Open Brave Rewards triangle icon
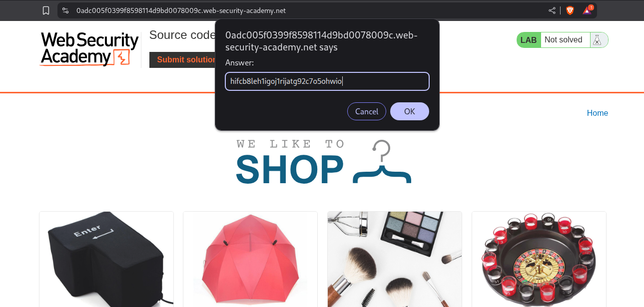 coord(588,10)
